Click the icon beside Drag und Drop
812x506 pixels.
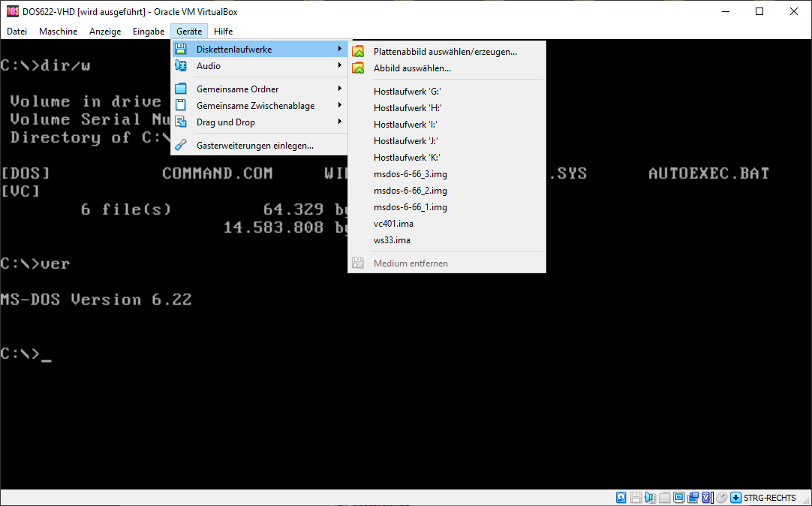[x=180, y=122]
